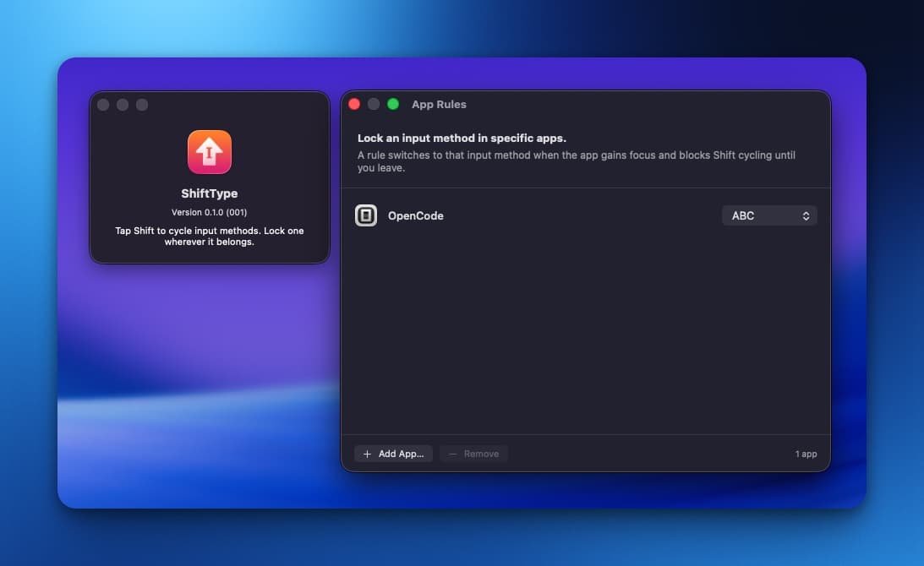Close the App Rules window with red button
Screen dimensions: 924x566
[x=354, y=104]
